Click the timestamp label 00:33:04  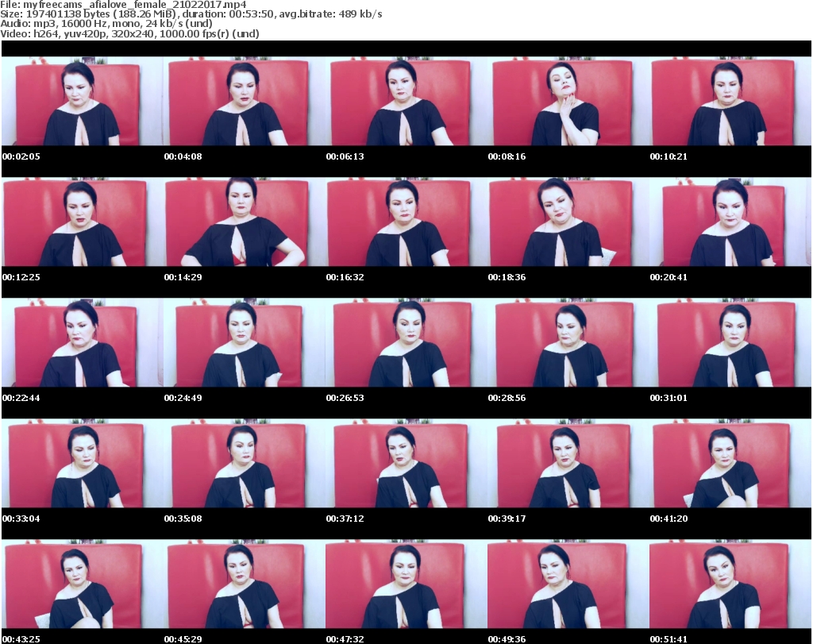coord(21,519)
